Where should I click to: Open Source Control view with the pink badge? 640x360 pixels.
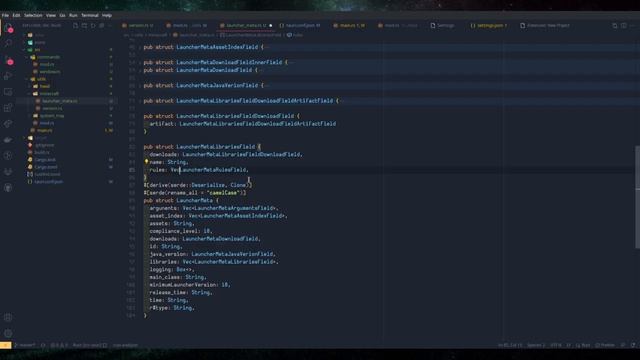[x=8, y=60]
